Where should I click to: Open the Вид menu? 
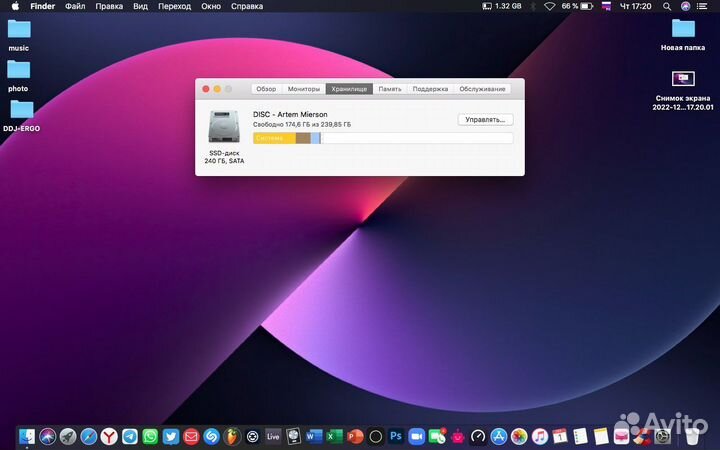[141, 6]
